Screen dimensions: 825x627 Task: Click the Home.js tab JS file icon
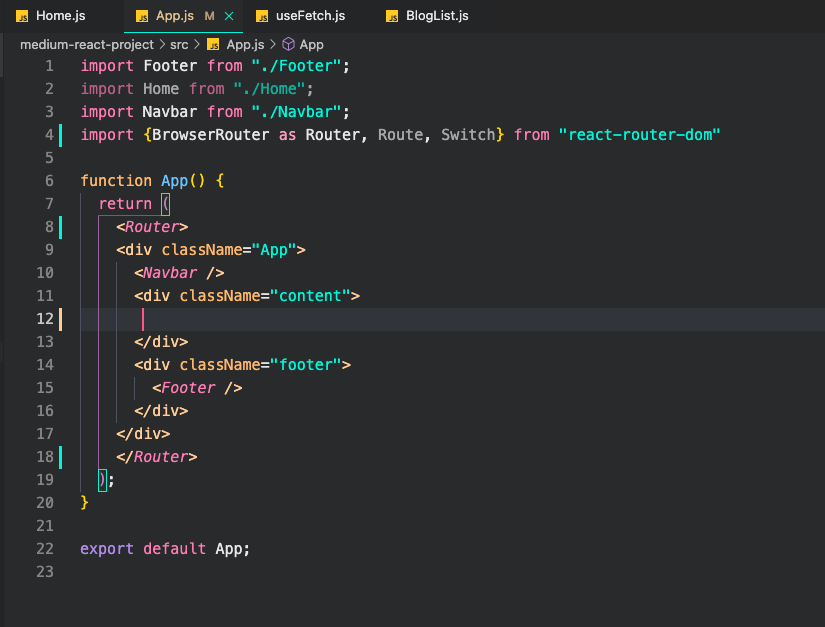(22, 16)
